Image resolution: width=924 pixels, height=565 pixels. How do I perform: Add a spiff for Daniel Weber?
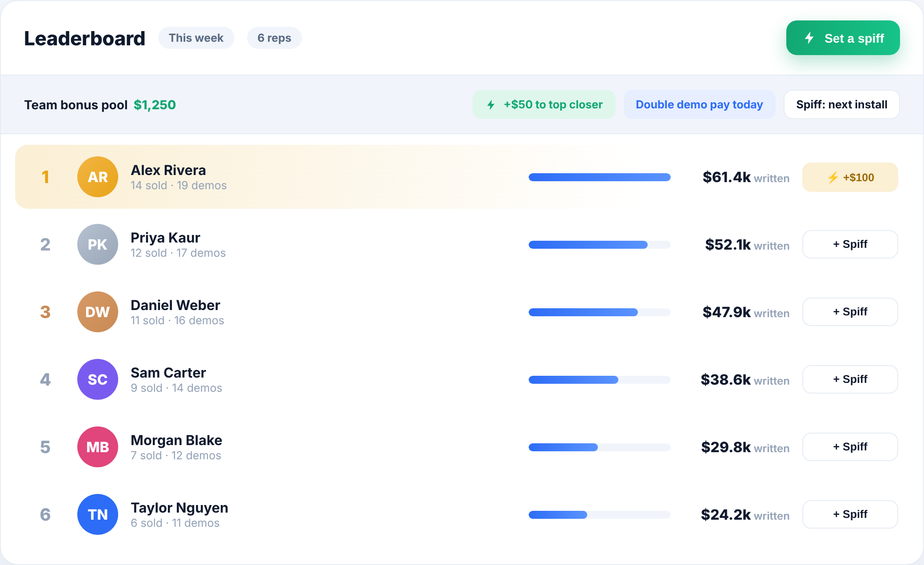click(x=850, y=312)
